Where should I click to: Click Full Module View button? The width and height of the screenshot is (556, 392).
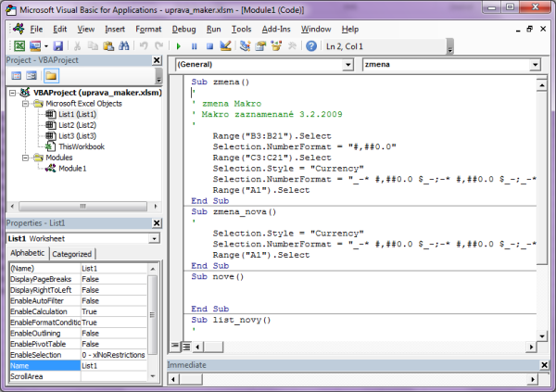(x=186, y=347)
